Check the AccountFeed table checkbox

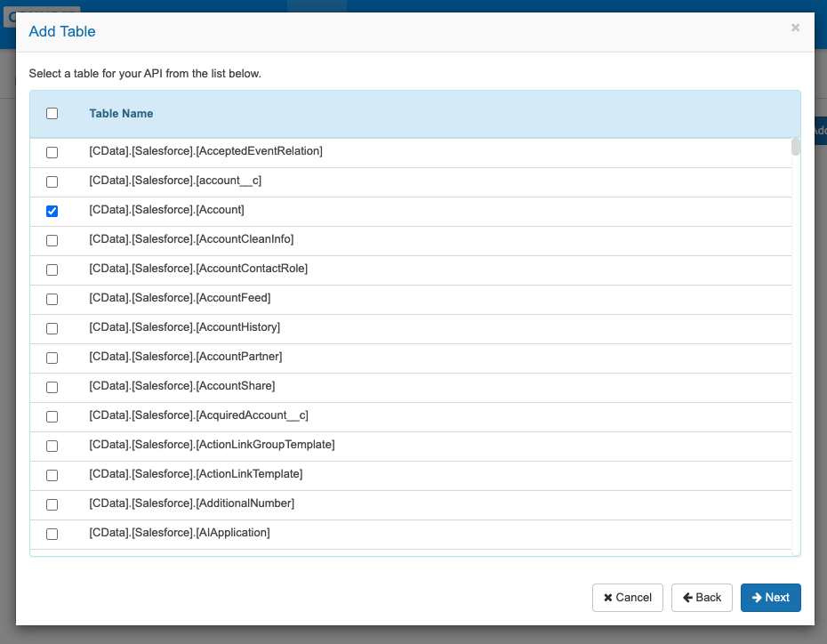pyautogui.click(x=52, y=299)
